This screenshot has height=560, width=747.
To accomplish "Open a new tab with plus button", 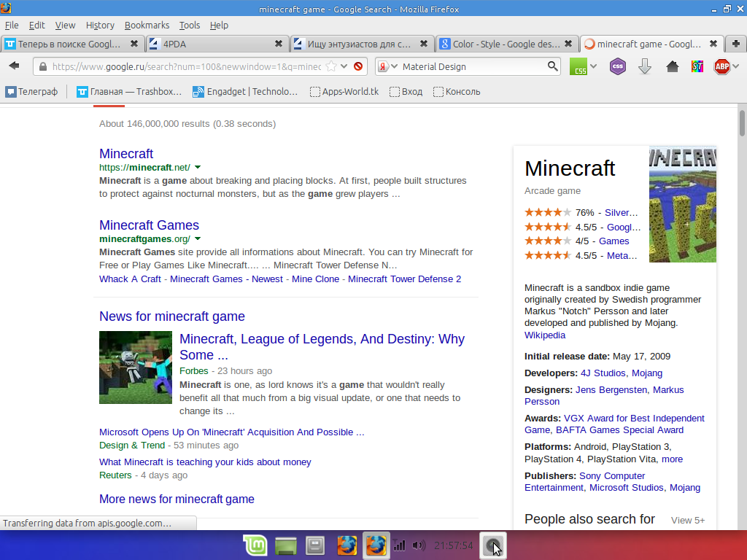I will [x=735, y=44].
